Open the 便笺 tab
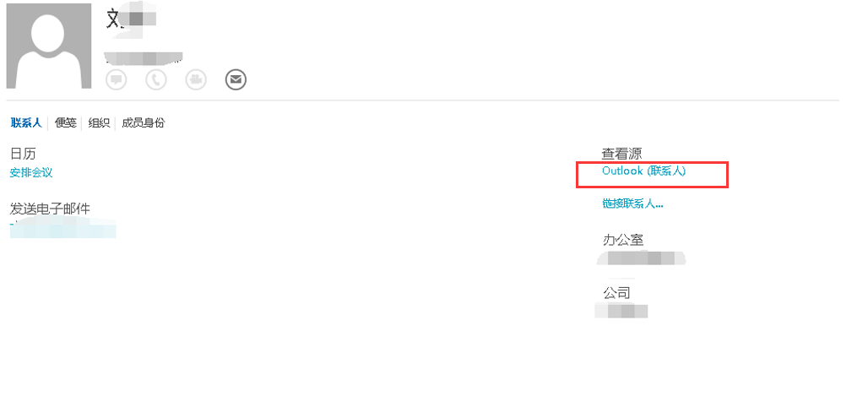 coord(65,123)
